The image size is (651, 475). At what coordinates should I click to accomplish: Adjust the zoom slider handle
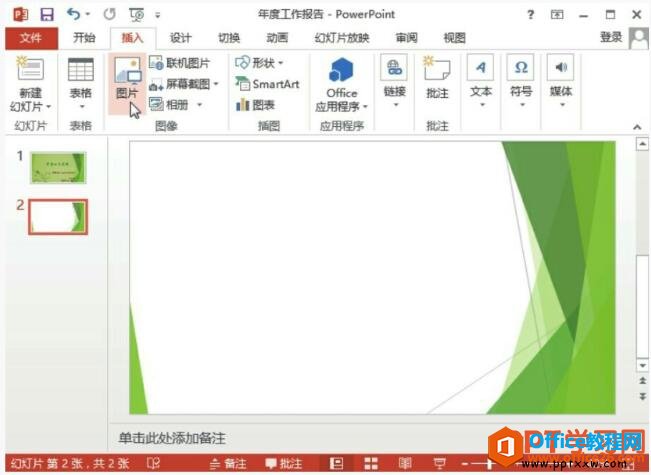[x=490, y=463]
